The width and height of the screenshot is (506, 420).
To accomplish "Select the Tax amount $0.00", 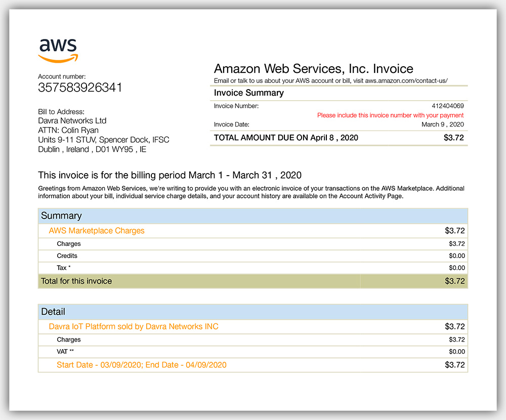I will [456, 268].
